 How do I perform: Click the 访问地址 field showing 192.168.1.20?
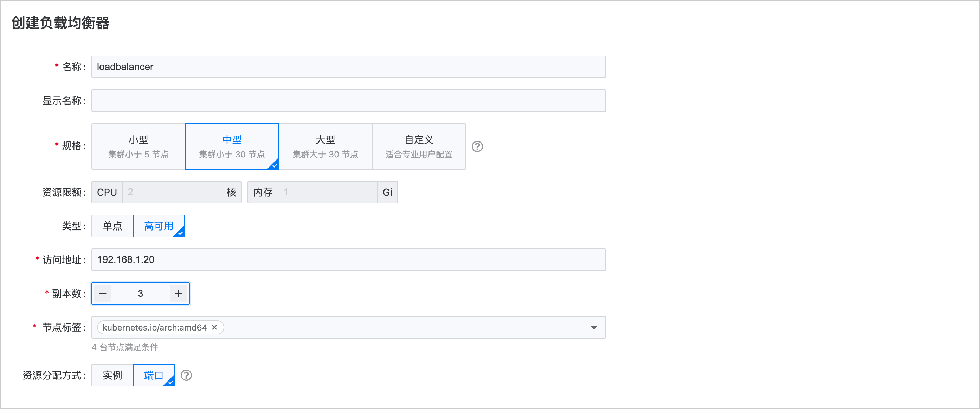348,260
